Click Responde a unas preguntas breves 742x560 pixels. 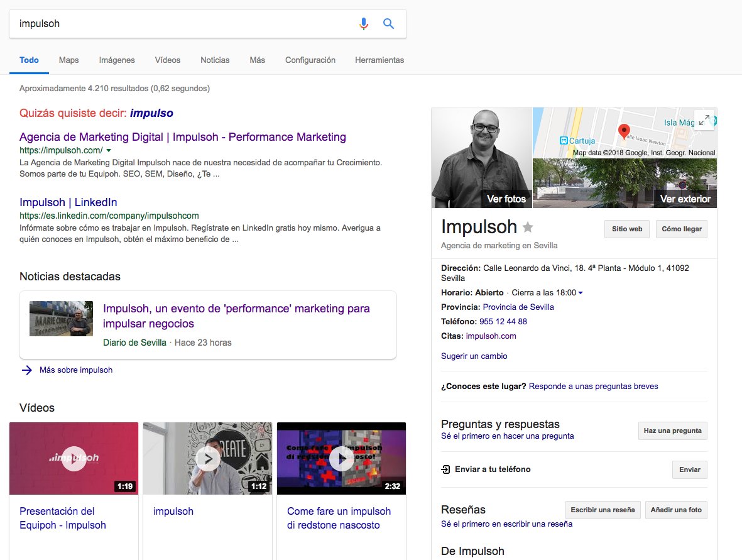(x=593, y=387)
